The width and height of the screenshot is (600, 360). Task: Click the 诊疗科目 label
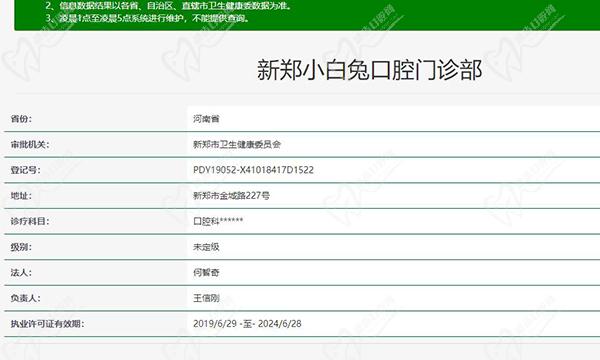(30, 221)
